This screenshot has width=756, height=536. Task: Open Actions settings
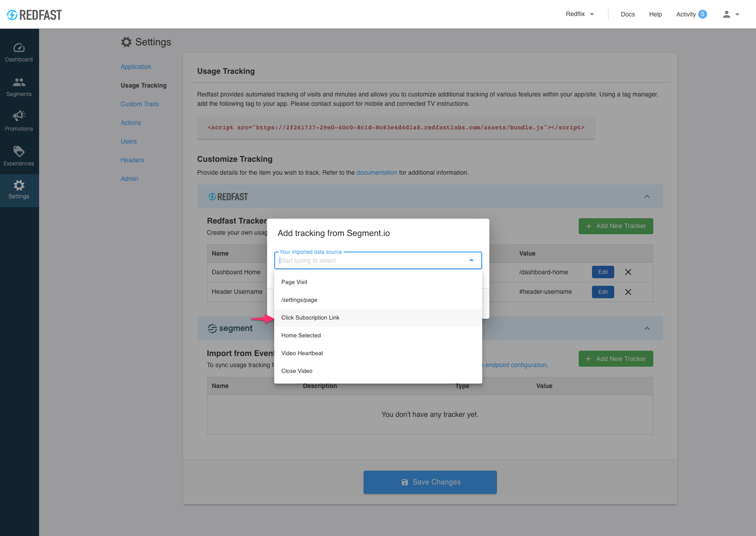click(131, 123)
